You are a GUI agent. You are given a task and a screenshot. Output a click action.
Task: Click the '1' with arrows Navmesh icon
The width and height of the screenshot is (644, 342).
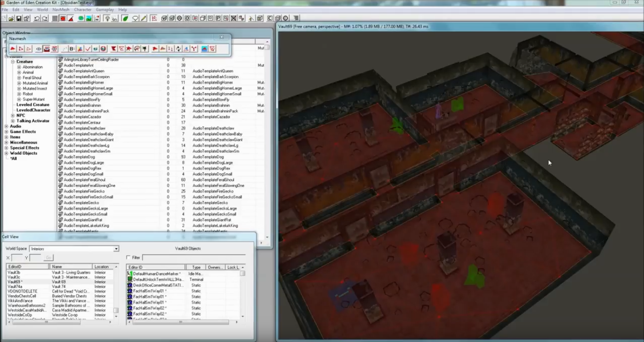(x=170, y=49)
